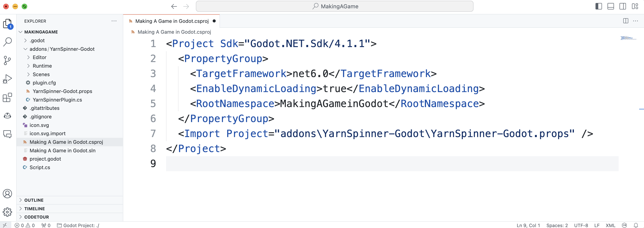Toggle the bottom panel visibility
This screenshot has height=228, width=644.
tap(611, 6)
